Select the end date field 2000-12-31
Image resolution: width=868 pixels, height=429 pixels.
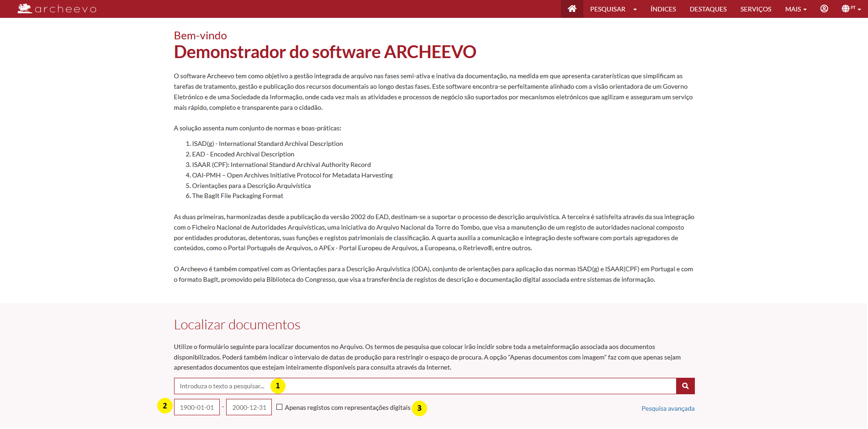[x=249, y=407]
